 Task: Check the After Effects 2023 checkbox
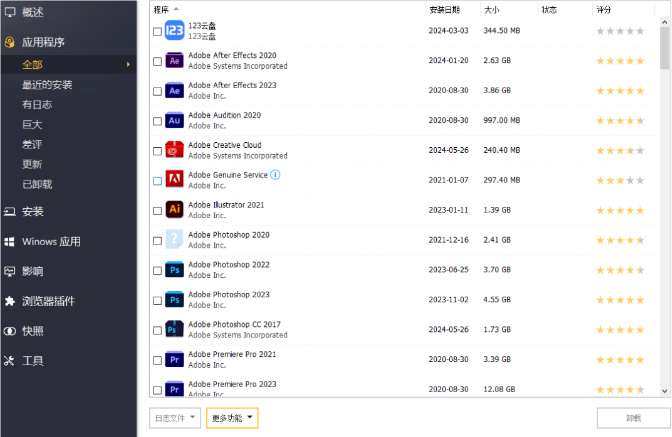[x=157, y=92]
